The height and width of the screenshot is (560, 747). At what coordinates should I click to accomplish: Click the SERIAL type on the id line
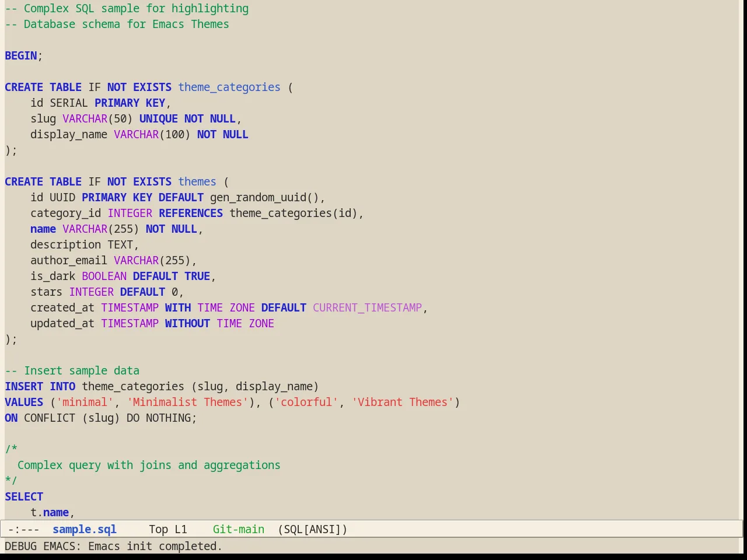(x=69, y=103)
